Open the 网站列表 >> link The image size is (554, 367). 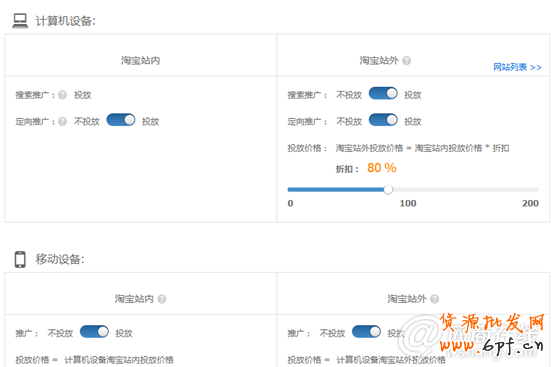[x=517, y=67]
